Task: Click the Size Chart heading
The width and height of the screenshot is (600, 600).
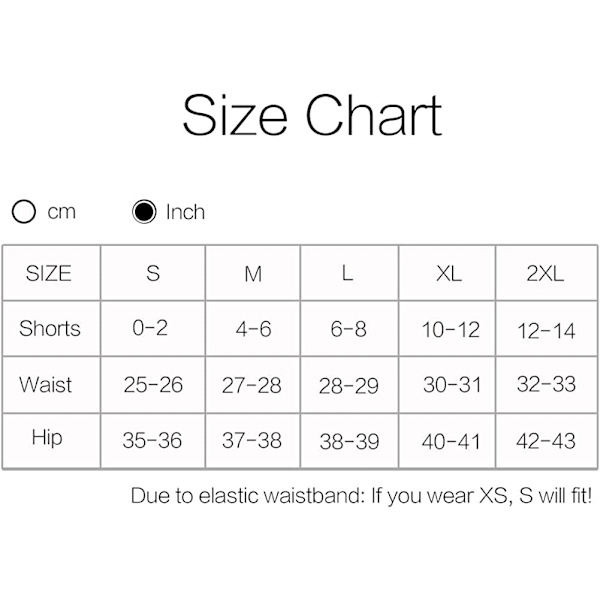Action: (312, 115)
